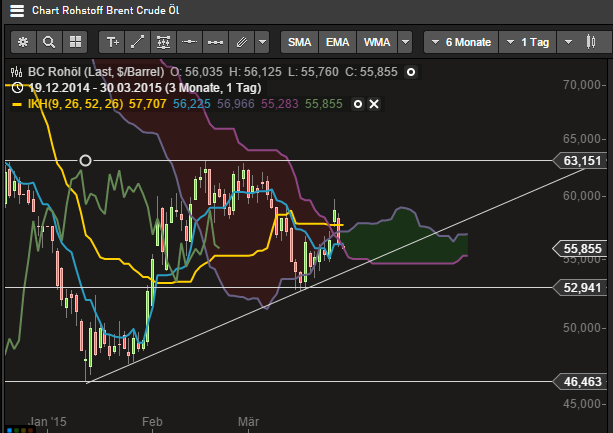Click the circle handle on the 63,151 line
Screen dimensions: 613x433
click(86, 160)
